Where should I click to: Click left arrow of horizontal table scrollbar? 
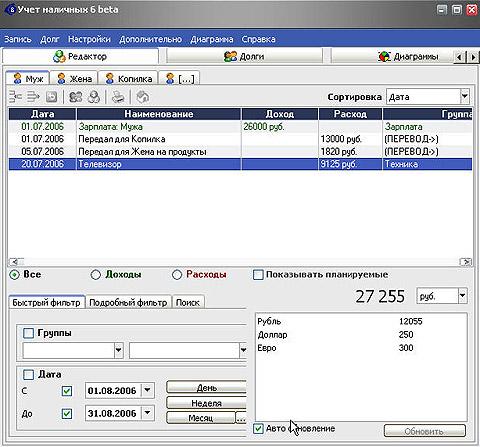[15, 262]
